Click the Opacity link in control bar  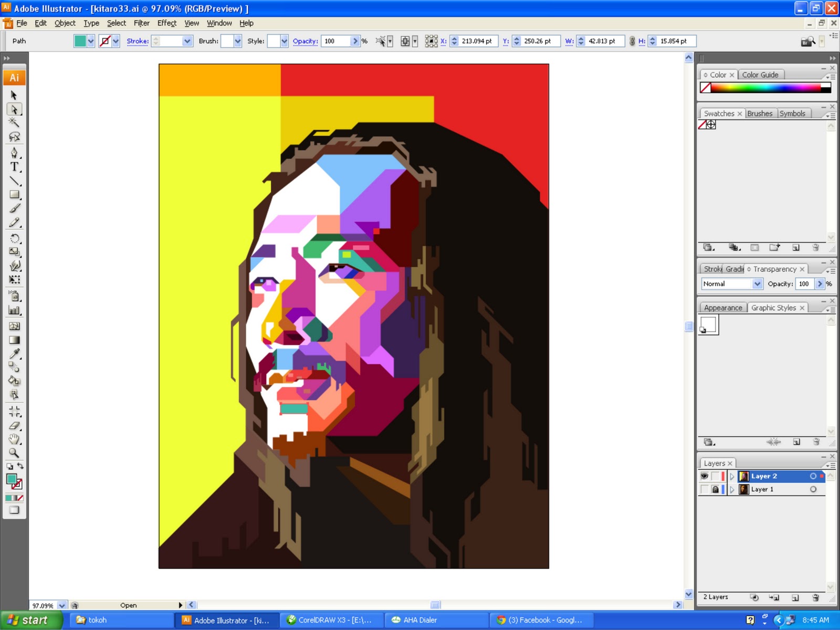[306, 41]
